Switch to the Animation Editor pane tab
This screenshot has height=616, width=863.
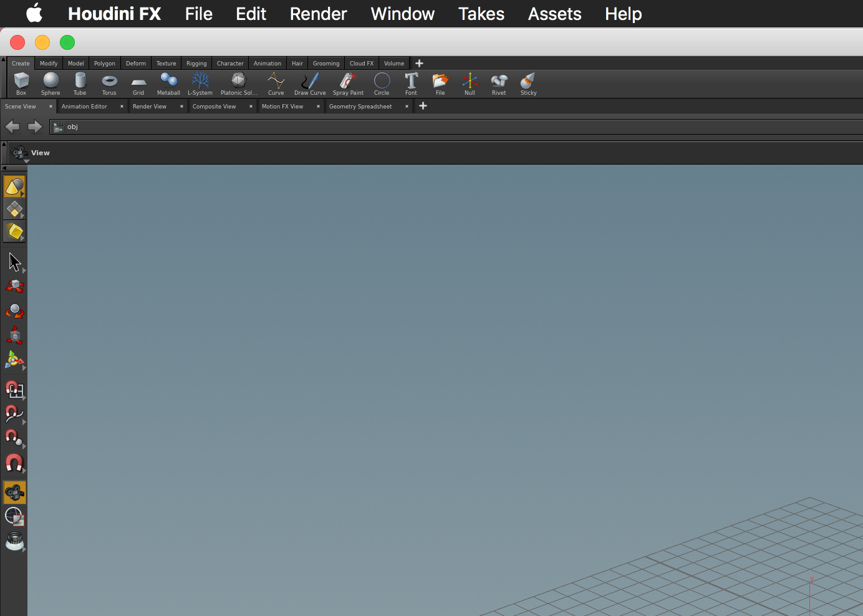[84, 106]
